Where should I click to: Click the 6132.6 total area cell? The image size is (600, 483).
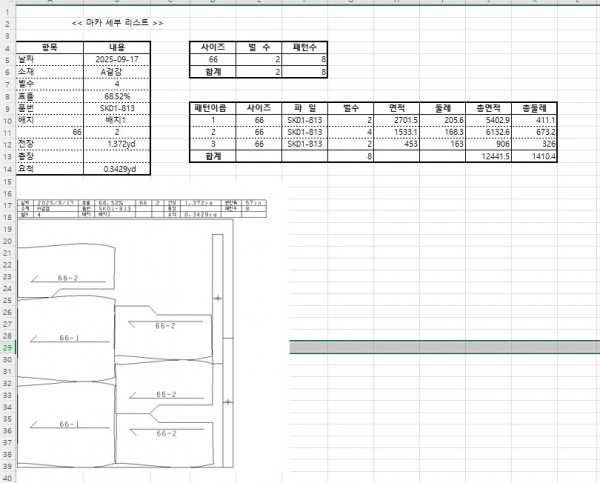[495, 132]
